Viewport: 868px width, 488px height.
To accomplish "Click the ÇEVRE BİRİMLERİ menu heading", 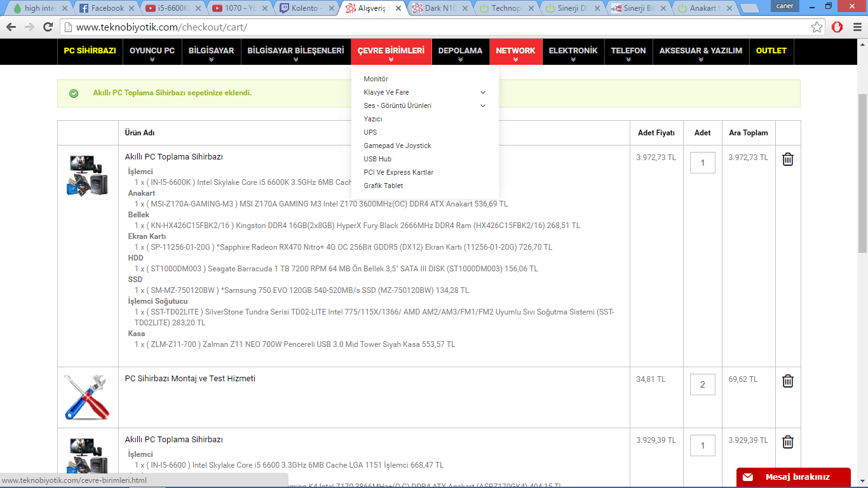I will (x=391, y=51).
